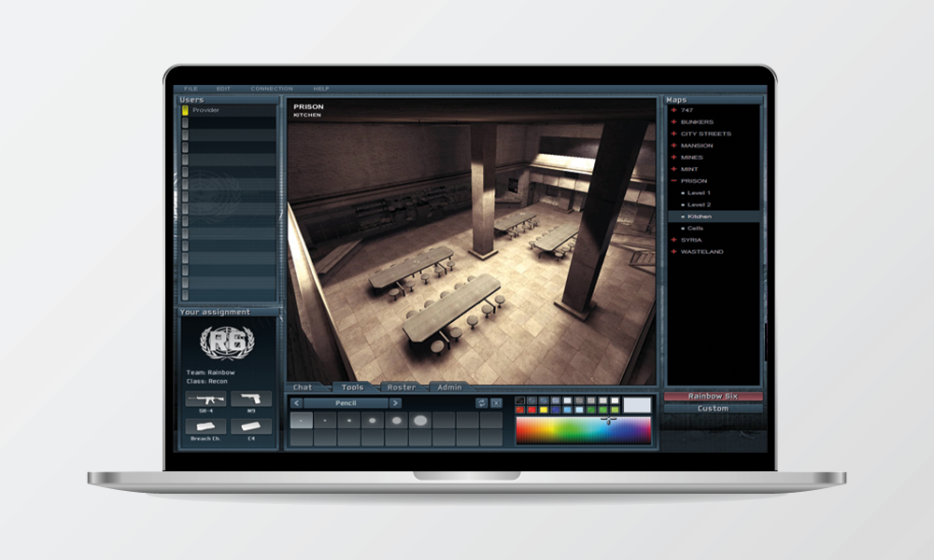This screenshot has height=560, width=934.
Task: Switch to the Roster tab
Action: 402,387
